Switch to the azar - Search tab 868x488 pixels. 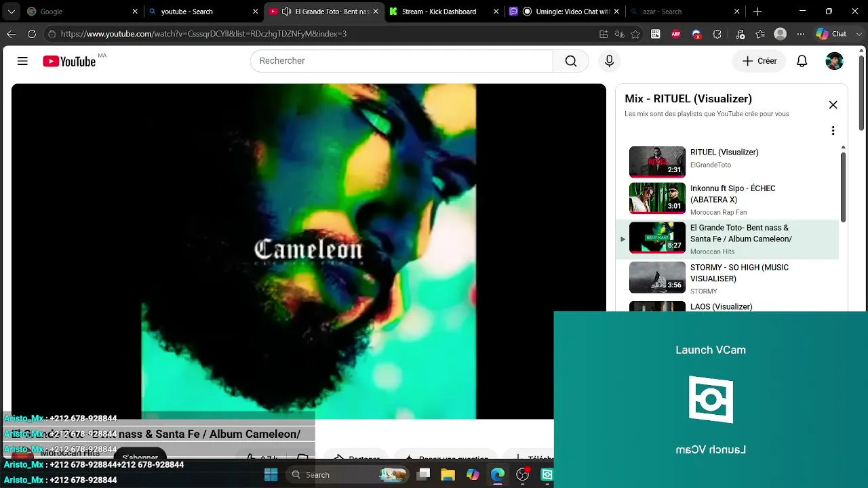[x=685, y=12]
